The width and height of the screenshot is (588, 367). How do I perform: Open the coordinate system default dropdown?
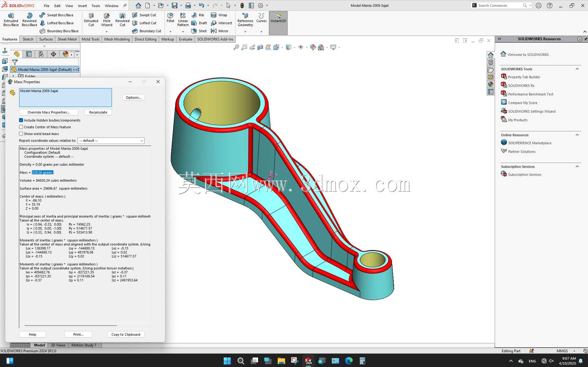coord(111,141)
